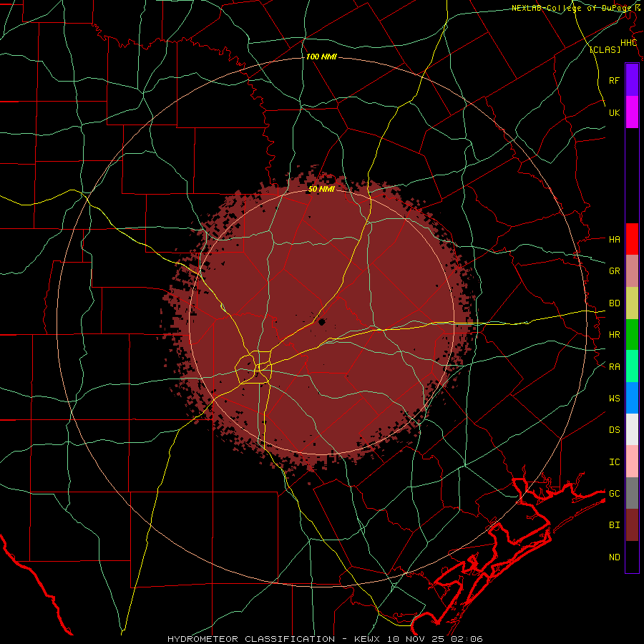Click the ND black legend swatch

(x=632, y=557)
